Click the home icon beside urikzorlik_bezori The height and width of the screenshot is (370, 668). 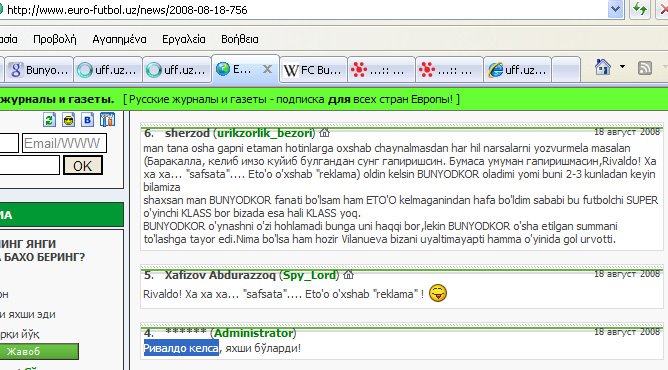pos(325,133)
